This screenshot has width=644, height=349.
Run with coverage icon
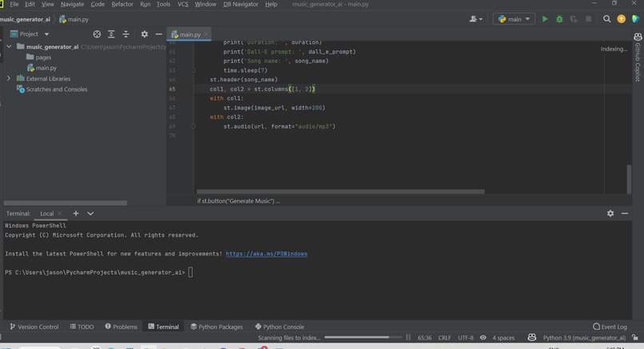click(574, 19)
